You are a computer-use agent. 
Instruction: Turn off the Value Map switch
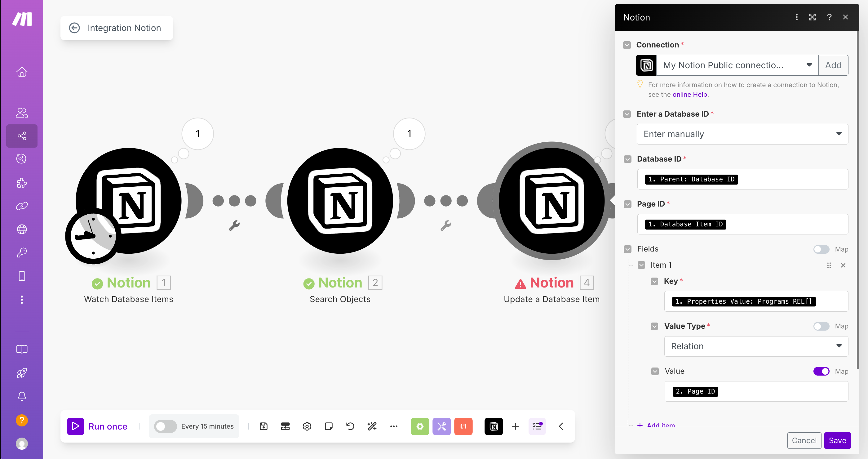click(x=821, y=371)
